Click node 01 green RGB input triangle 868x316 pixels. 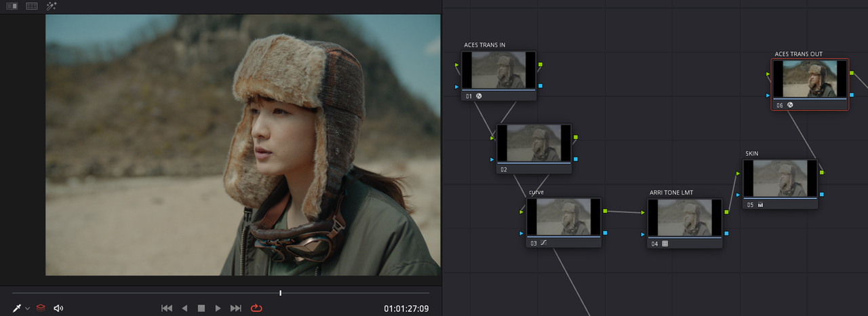coord(458,66)
